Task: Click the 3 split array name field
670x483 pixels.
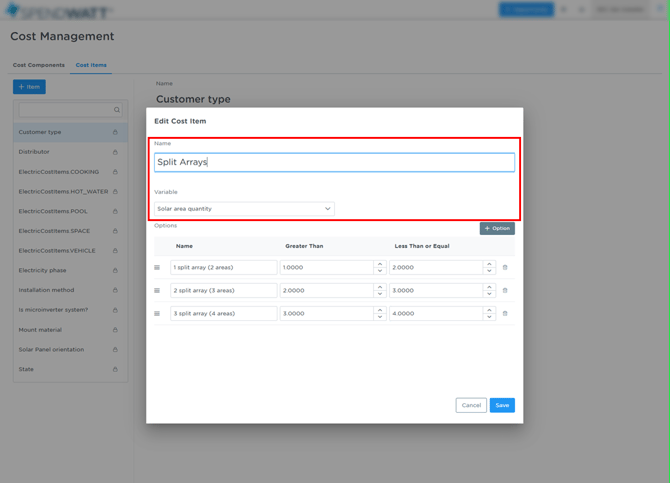Action: click(223, 313)
